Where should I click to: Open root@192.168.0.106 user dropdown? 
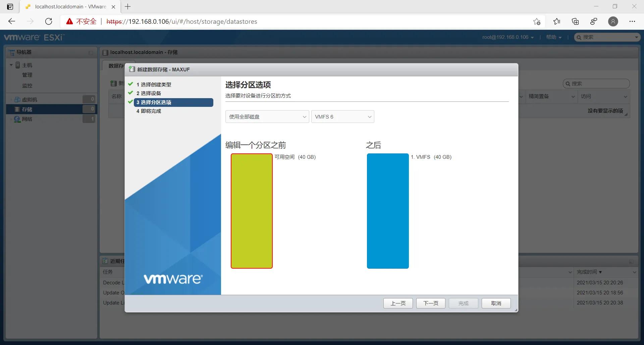pyautogui.click(x=508, y=37)
